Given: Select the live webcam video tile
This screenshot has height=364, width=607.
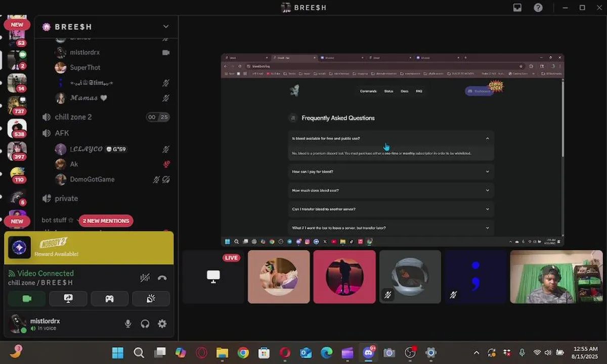Looking at the screenshot, I should click(556, 277).
